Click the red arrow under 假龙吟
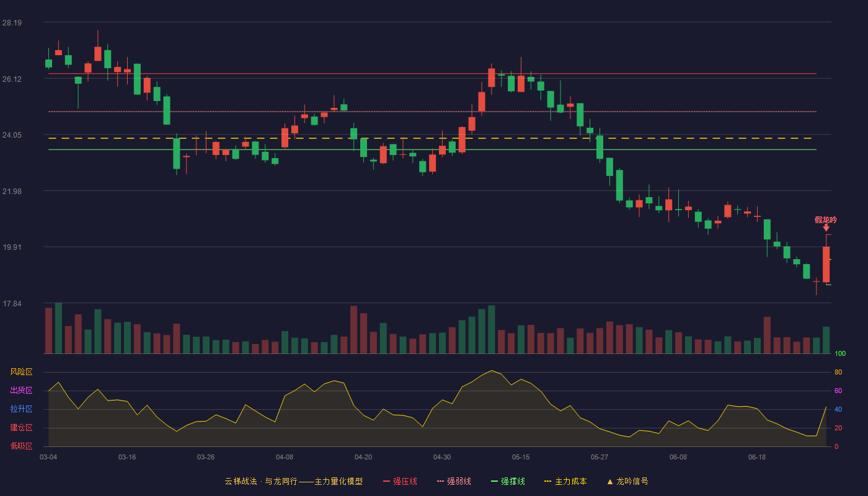The height and width of the screenshot is (496, 868). point(826,228)
